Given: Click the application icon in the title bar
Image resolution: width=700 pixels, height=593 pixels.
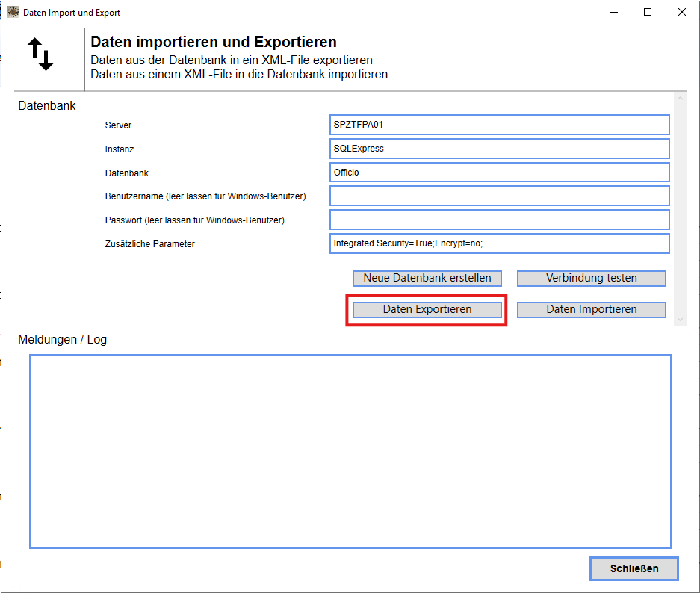Looking at the screenshot, I should pyautogui.click(x=13, y=12).
